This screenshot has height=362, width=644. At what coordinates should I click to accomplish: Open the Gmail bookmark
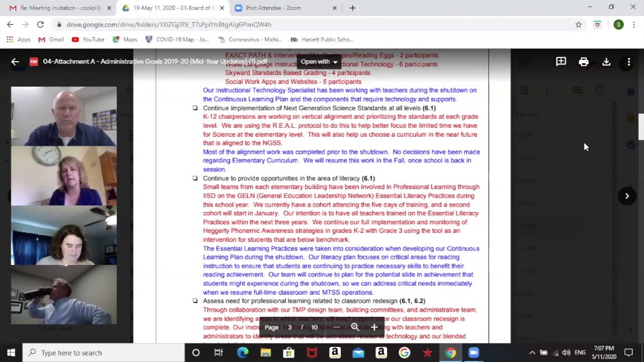[51, 39]
